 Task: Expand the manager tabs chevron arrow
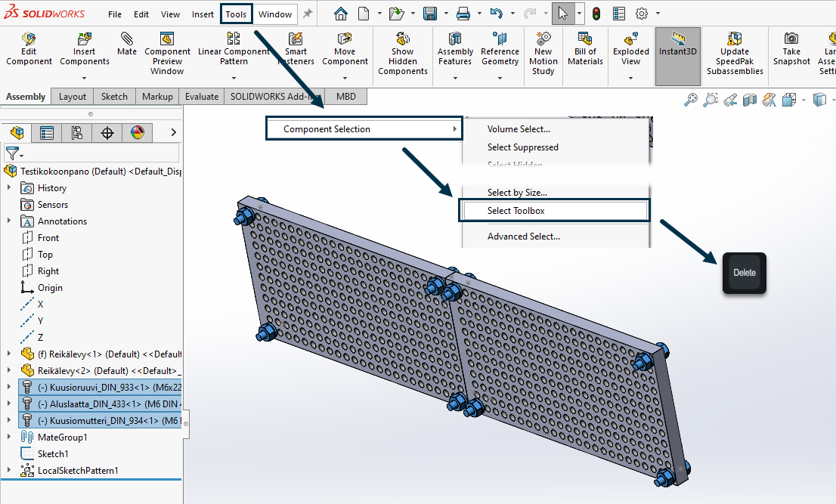coord(173,132)
